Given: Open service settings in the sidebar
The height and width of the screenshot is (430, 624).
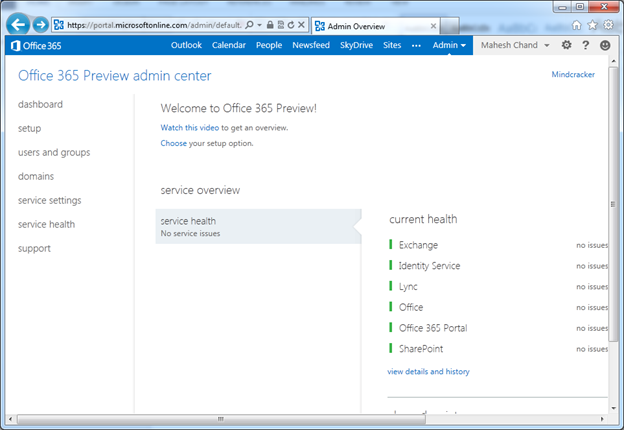Looking at the screenshot, I should click(49, 200).
